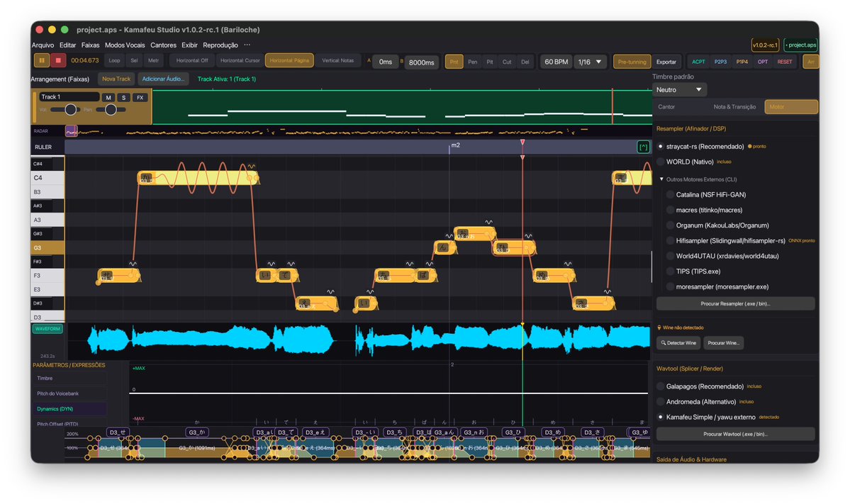Select Hifisampler engine option
Viewport: 850px width, 504px height.
(x=725, y=240)
